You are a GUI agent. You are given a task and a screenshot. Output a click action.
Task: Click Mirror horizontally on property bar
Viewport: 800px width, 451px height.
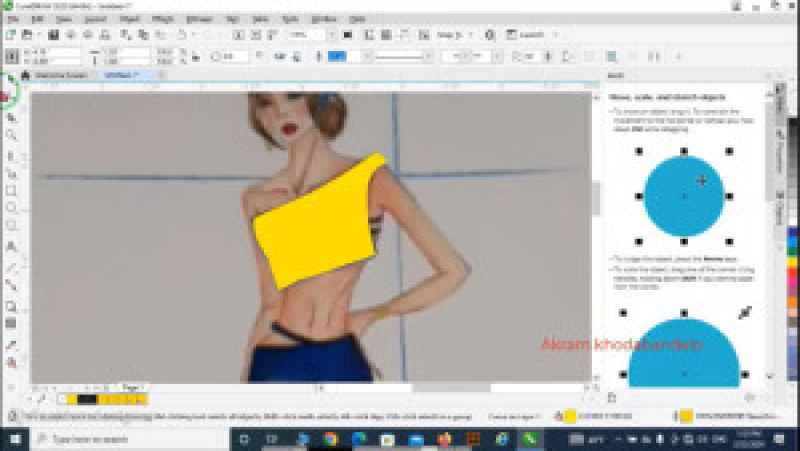(280, 57)
